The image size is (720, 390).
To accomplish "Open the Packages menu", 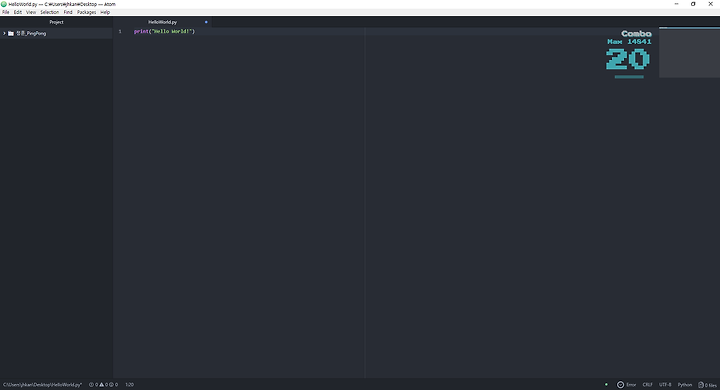I will click(x=86, y=12).
